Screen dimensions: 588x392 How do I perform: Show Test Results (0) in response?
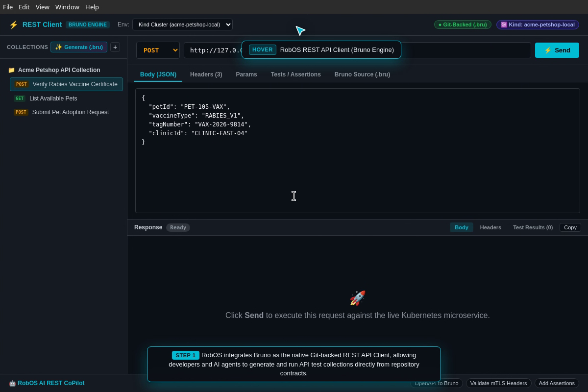pos(533,227)
